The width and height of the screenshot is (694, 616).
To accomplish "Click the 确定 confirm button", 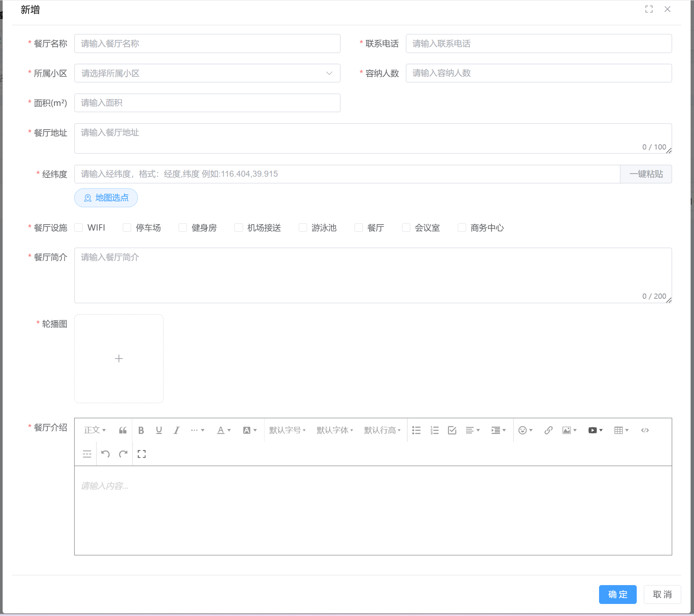I will 618,595.
